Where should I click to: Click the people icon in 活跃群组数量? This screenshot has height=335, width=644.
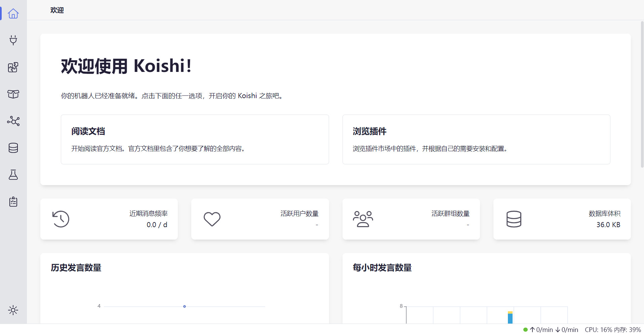coord(363,219)
